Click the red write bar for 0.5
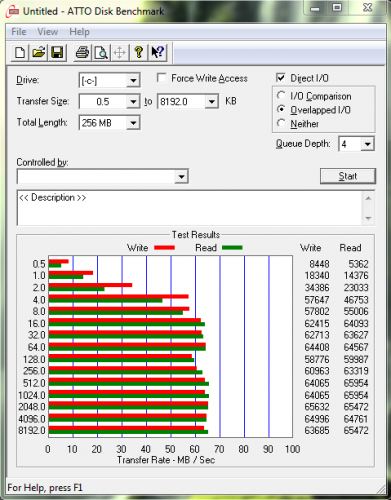Image resolution: width=391 pixels, height=500 pixels. (59, 261)
